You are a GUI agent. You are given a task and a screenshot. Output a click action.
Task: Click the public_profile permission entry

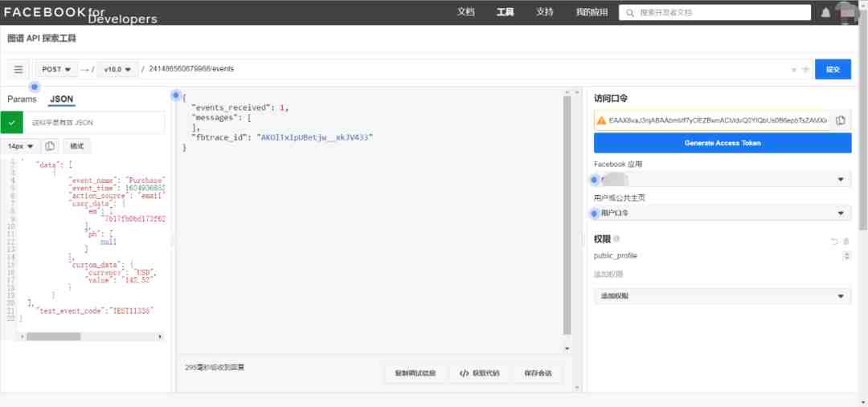click(616, 255)
